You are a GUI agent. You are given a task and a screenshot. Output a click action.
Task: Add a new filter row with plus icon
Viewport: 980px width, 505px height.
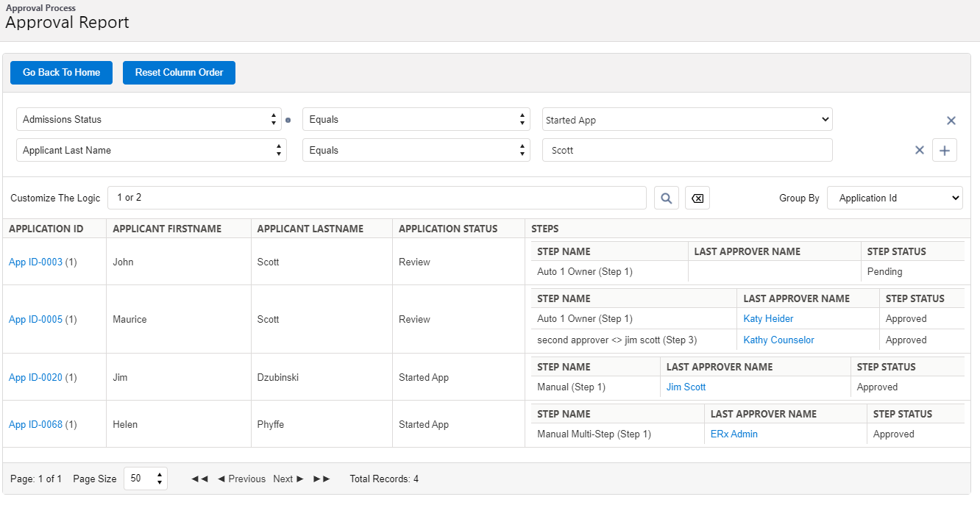[x=945, y=150]
